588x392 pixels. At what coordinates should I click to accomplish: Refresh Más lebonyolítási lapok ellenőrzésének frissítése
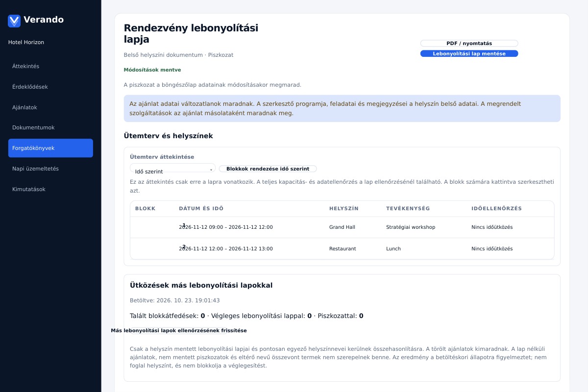click(179, 331)
